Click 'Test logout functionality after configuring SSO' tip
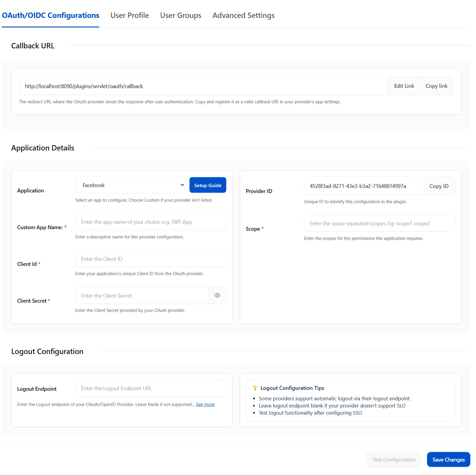476x475 pixels. 310,413
